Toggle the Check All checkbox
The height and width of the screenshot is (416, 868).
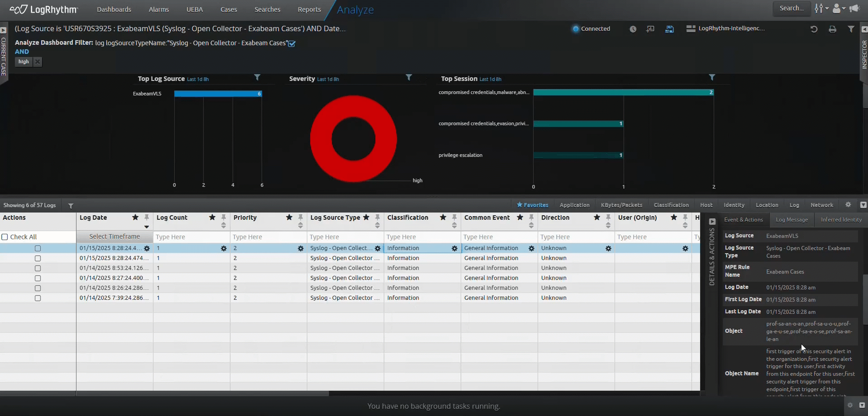pos(5,237)
